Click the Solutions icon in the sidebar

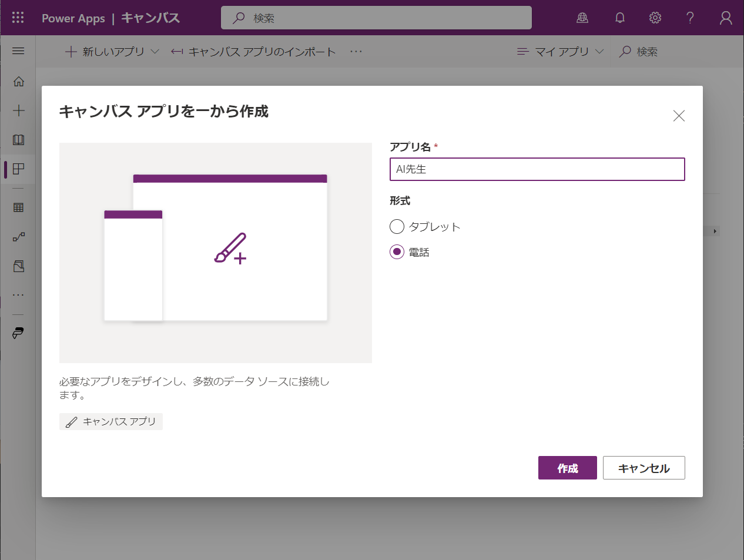(18, 266)
